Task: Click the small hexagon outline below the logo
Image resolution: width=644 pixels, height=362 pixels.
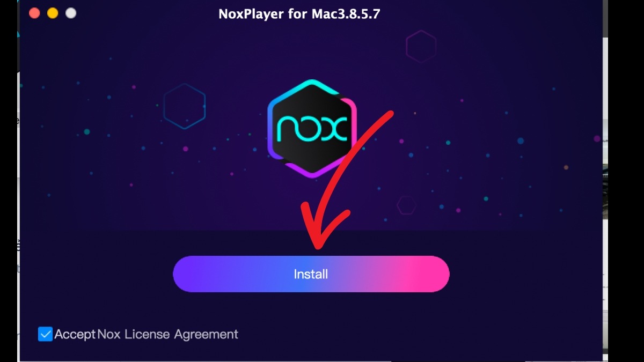Action: [x=407, y=205]
